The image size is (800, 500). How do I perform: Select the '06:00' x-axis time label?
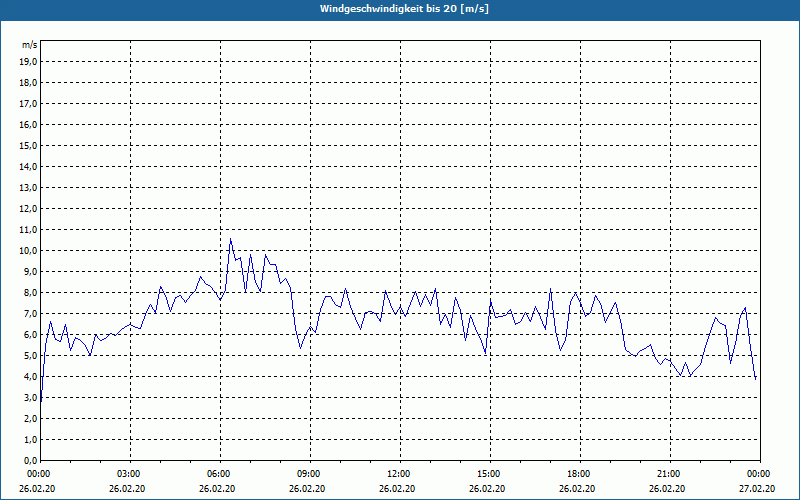coord(218,474)
